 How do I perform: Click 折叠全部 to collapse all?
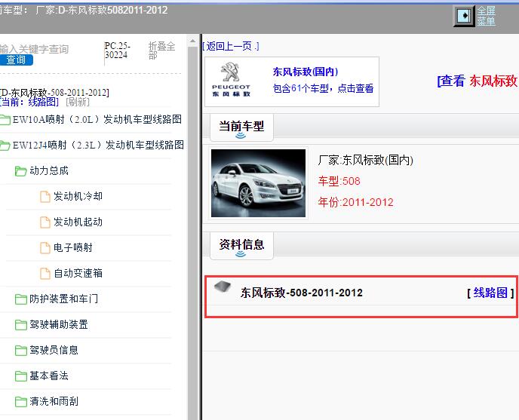coord(161,51)
